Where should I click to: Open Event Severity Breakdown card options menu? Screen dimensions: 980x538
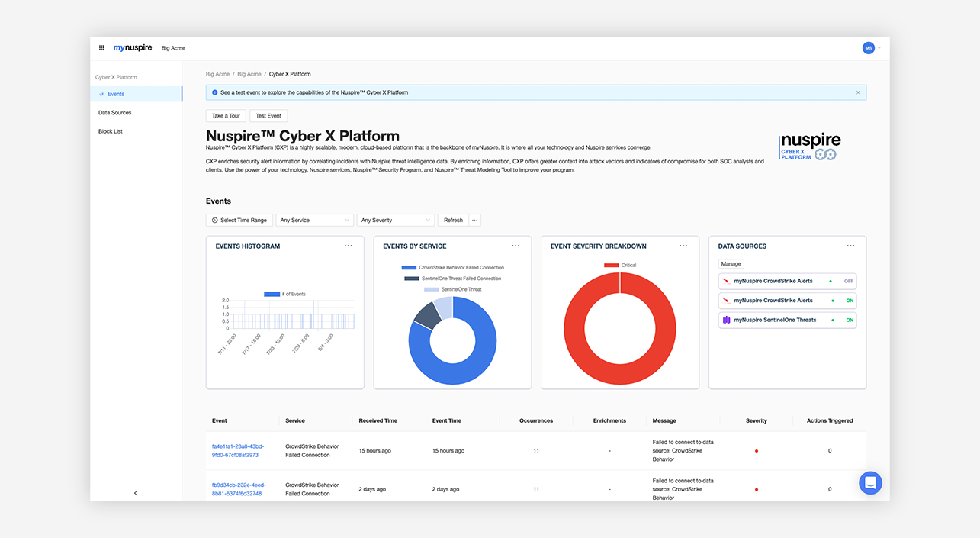pyautogui.click(x=683, y=246)
